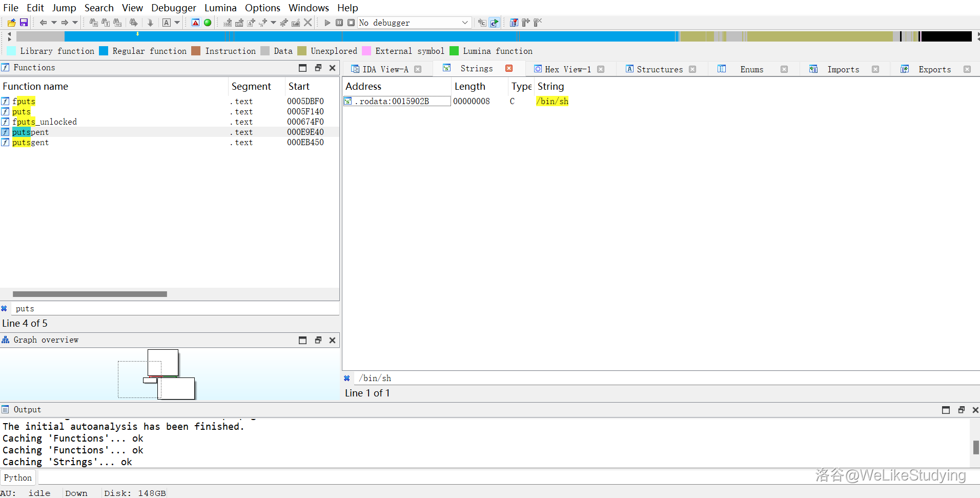Select the putspent function row
The width and height of the screenshot is (980, 498).
coord(31,132)
